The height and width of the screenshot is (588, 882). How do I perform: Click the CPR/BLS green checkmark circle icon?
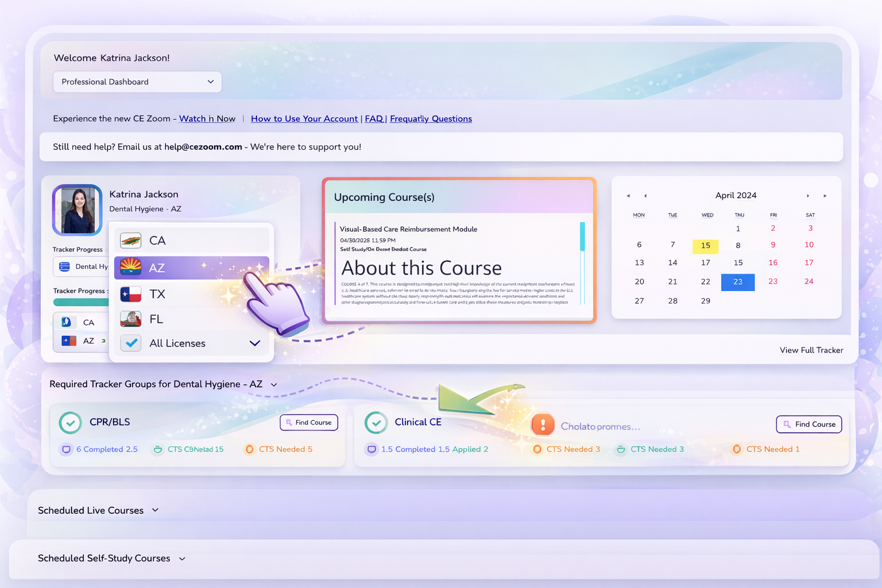tap(70, 423)
